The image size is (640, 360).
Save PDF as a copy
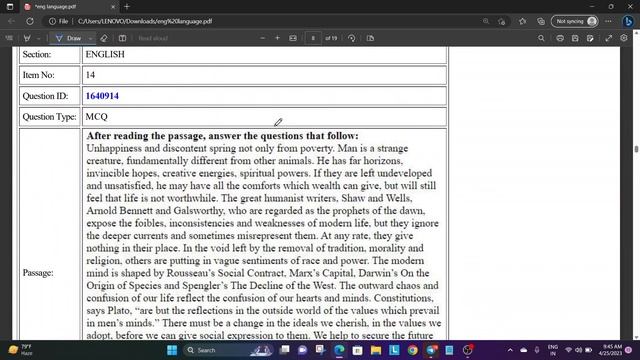590,38
